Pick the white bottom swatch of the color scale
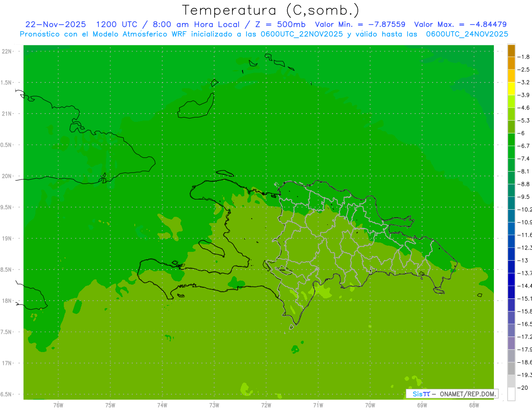The height and width of the screenshot is (411, 532). point(511,394)
